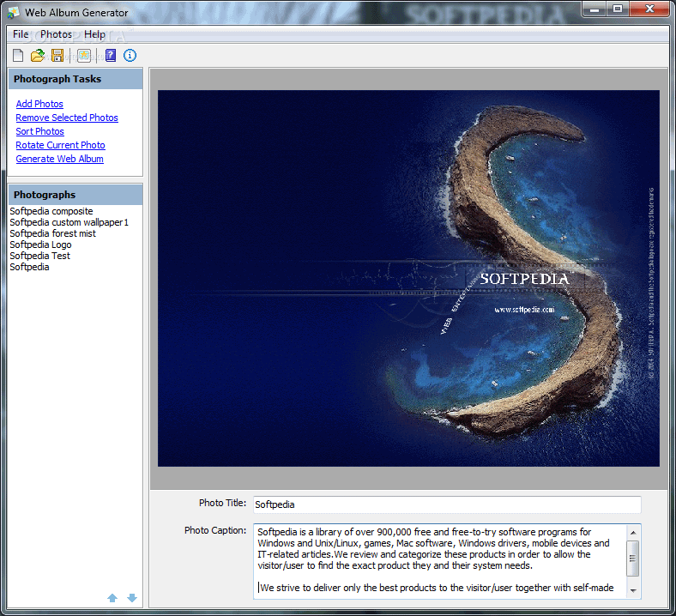Click the Web Album Generator title bar icon
This screenshot has width=676, height=616.
[14, 13]
